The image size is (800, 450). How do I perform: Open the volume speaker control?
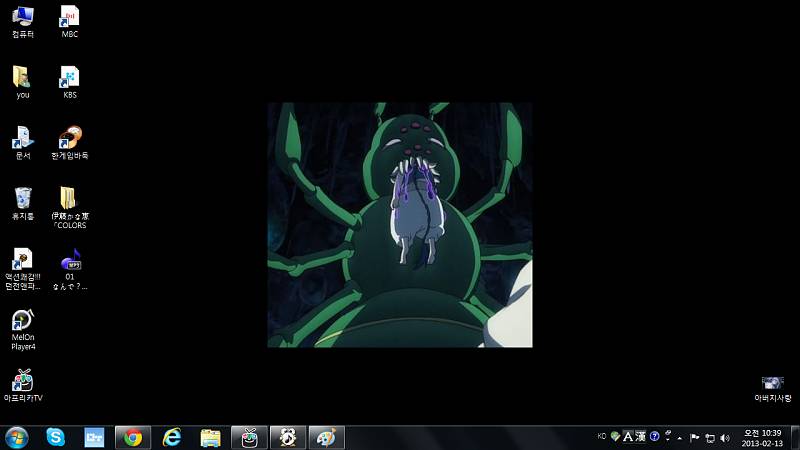coord(724,437)
